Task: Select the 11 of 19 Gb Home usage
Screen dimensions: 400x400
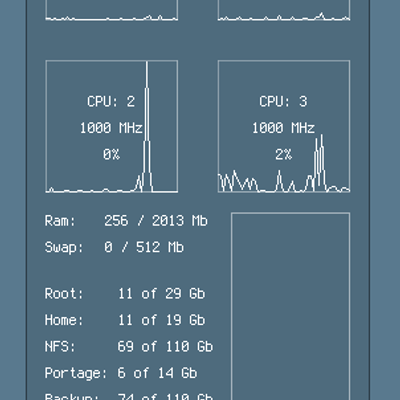Action: 162,320
